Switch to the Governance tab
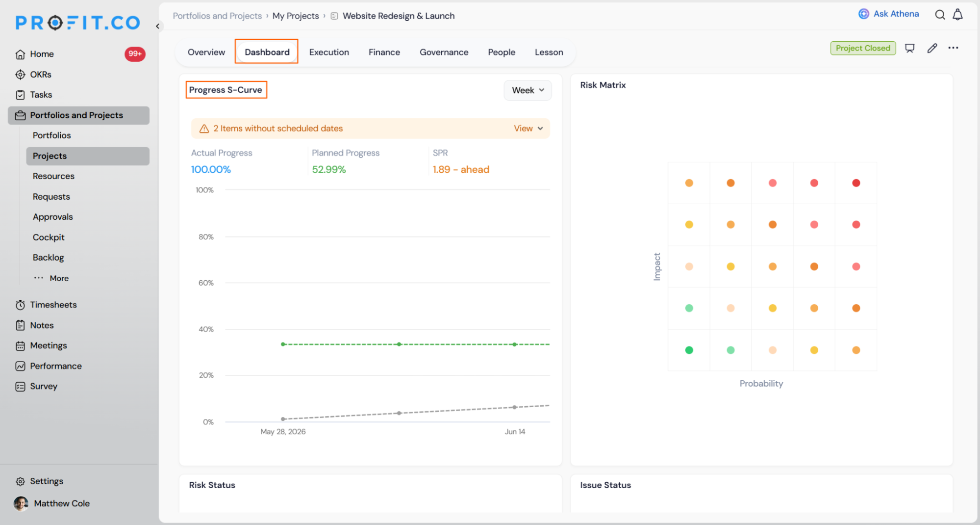The image size is (980, 525). tap(444, 52)
